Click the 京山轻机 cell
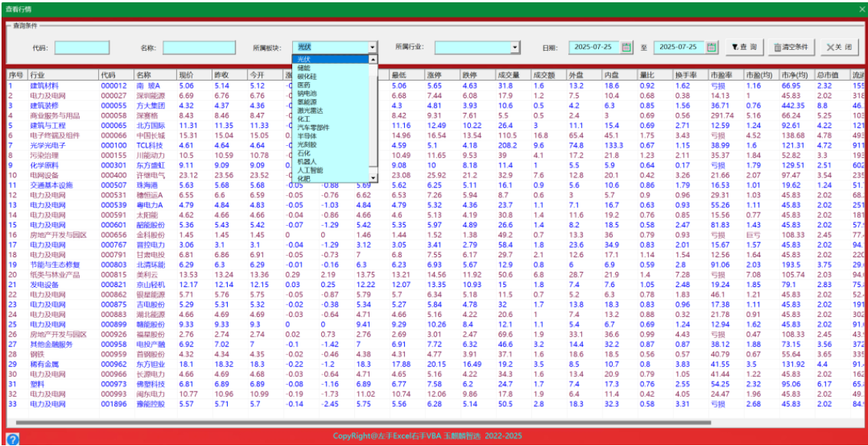Viewport: 868px width, 446px height. [x=150, y=285]
